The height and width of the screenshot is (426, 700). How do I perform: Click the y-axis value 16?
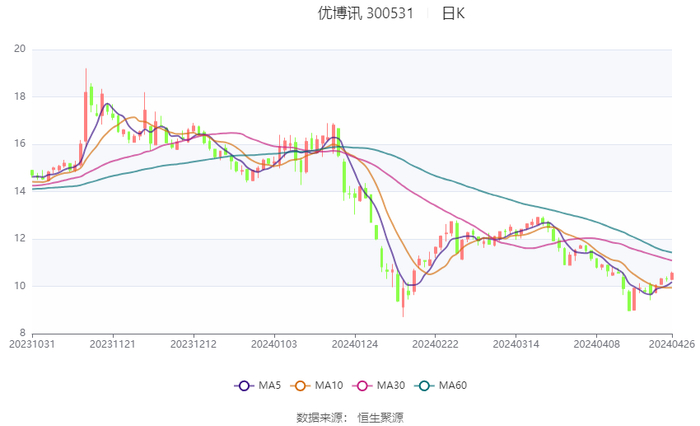pos(20,144)
